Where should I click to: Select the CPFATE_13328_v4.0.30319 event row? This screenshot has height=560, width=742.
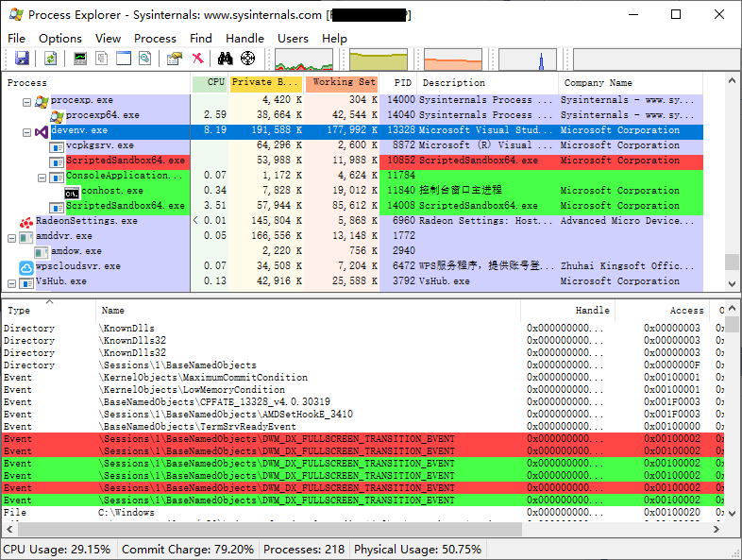coord(363,402)
